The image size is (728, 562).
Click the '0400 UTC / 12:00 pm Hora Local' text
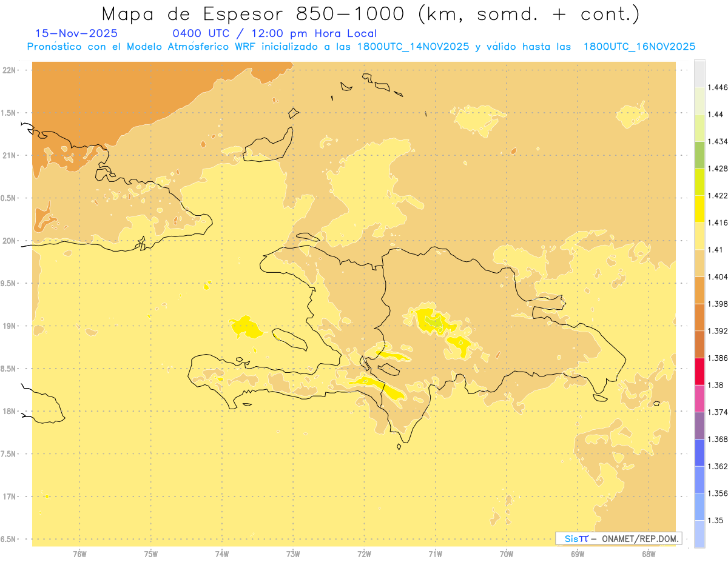point(275,34)
